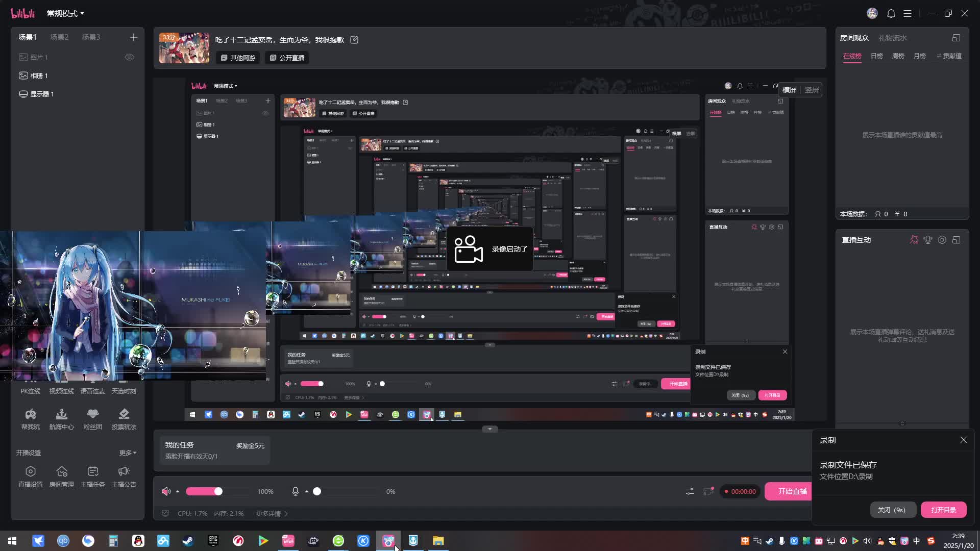Click the stream cover thumbnail
This screenshot has height=551, width=980.
point(184,48)
